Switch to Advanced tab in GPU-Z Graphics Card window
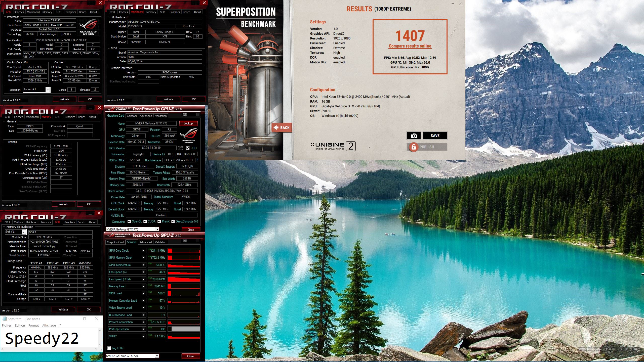Viewport: 644px width, 362px height. (x=146, y=116)
